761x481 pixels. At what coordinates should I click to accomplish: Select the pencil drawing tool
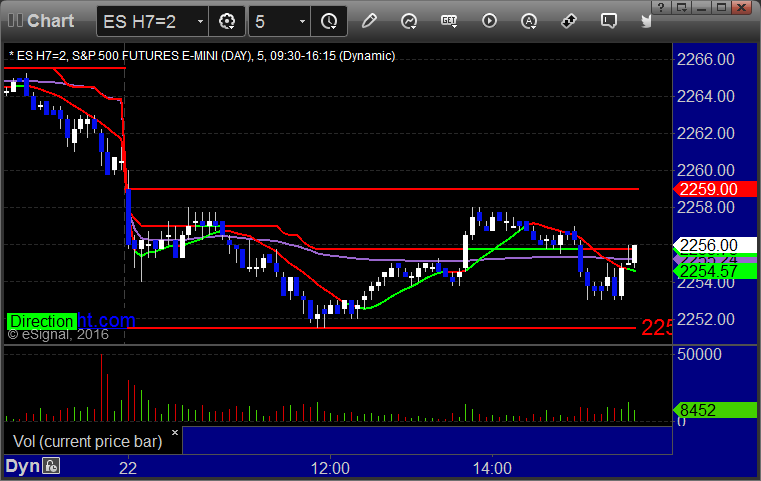369,21
